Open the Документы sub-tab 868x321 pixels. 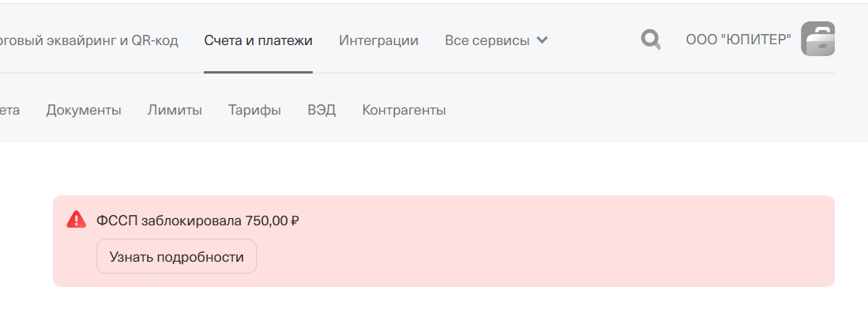tap(84, 110)
